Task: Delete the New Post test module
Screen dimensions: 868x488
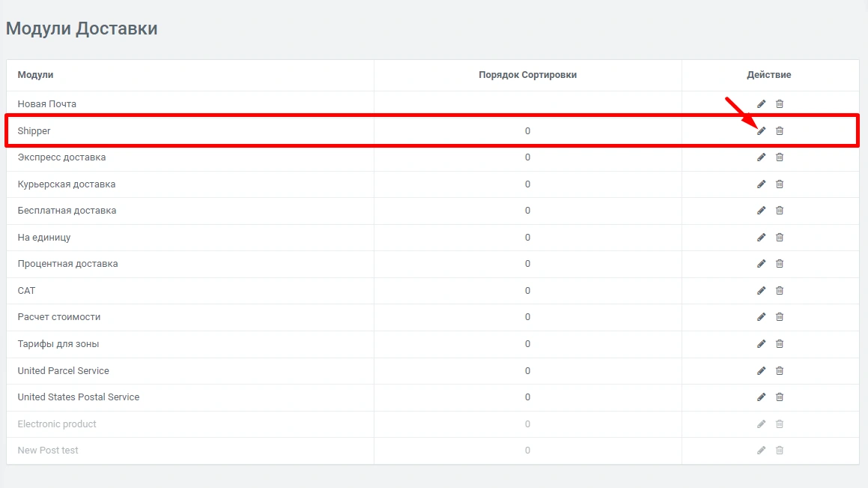Action: [779, 450]
